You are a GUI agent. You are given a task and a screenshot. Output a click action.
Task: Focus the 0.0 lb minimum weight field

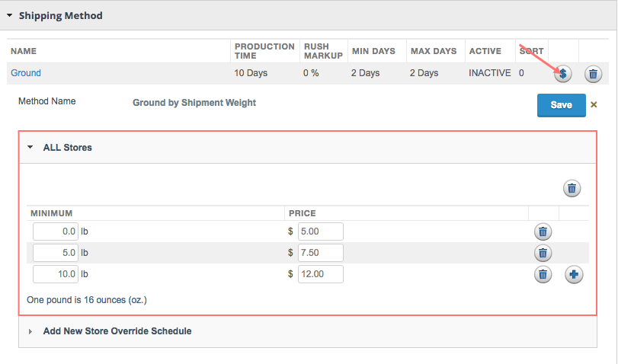coord(56,231)
